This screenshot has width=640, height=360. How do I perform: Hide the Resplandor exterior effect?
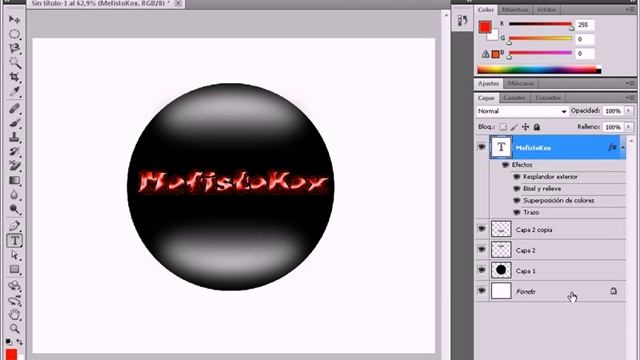click(517, 177)
